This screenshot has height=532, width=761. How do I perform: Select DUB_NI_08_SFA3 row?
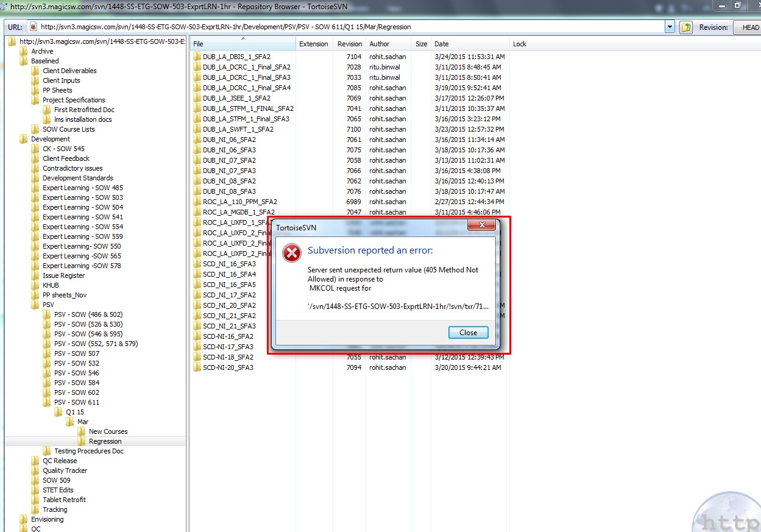[x=350, y=191]
